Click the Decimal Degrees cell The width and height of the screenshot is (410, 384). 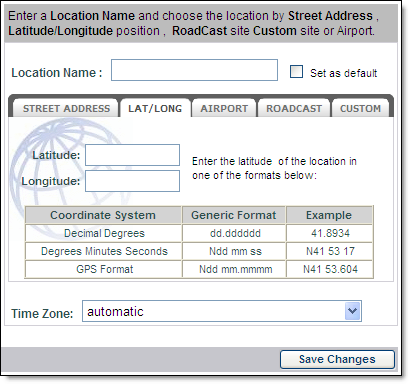[x=103, y=233]
